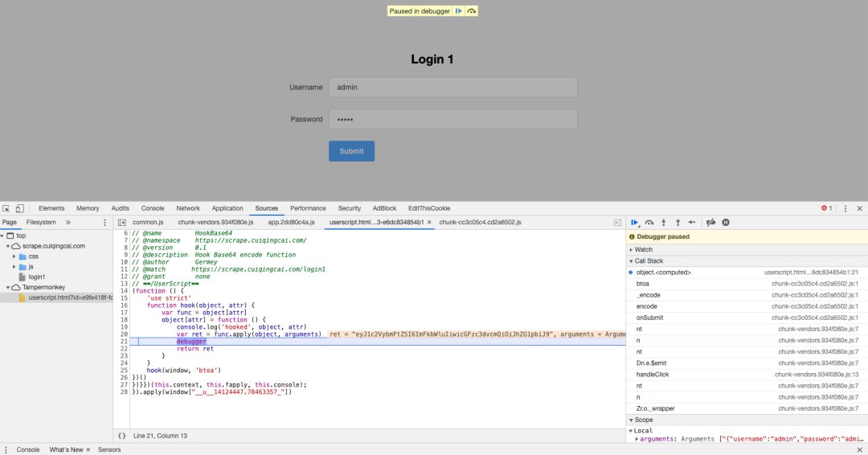Click the js folder icon

click(x=23, y=267)
